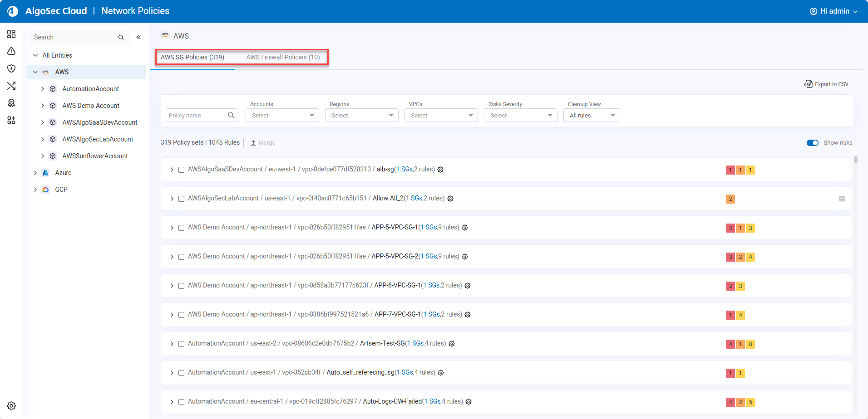Viewport: 868px width, 419px height.
Task: Click the red risk badge on alb-sg row
Action: pos(730,170)
